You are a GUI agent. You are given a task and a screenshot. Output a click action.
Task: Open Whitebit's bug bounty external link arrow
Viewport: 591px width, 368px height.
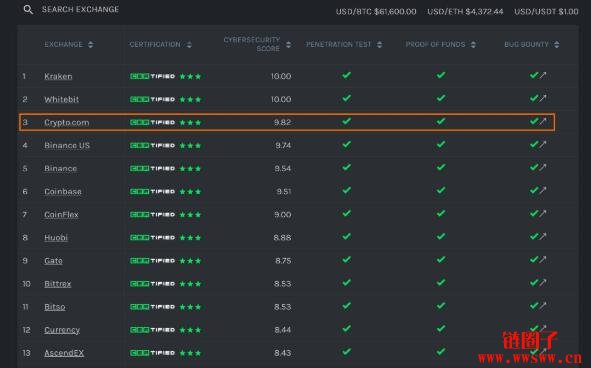click(543, 98)
